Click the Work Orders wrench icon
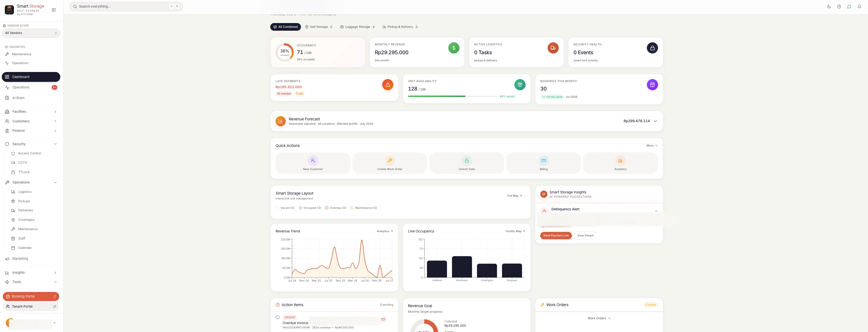The image size is (868, 332). tap(542, 305)
